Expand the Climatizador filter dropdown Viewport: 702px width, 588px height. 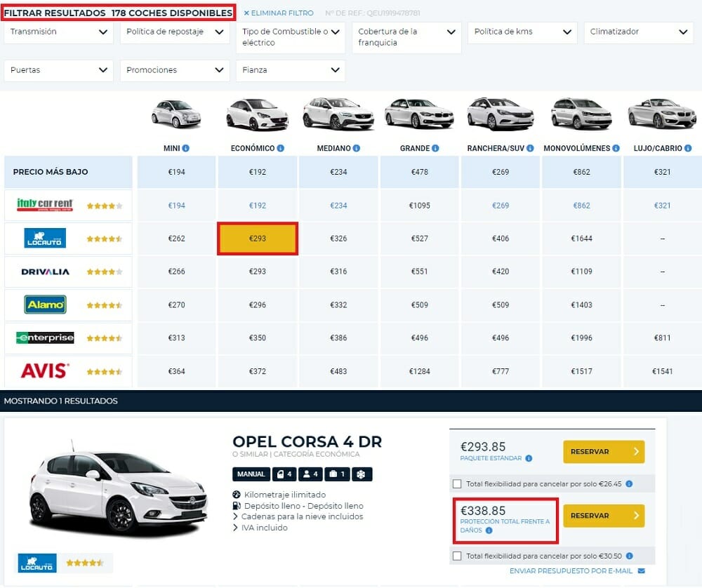[x=638, y=32]
